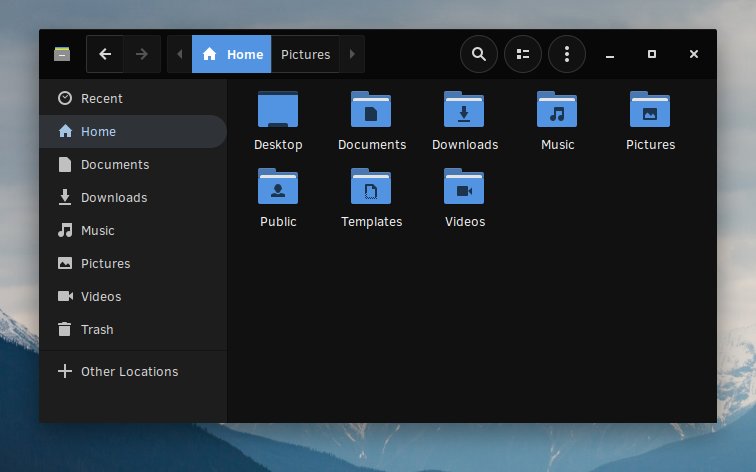Click Other Locations in sidebar
This screenshot has width=756, height=472.
pyautogui.click(x=129, y=371)
